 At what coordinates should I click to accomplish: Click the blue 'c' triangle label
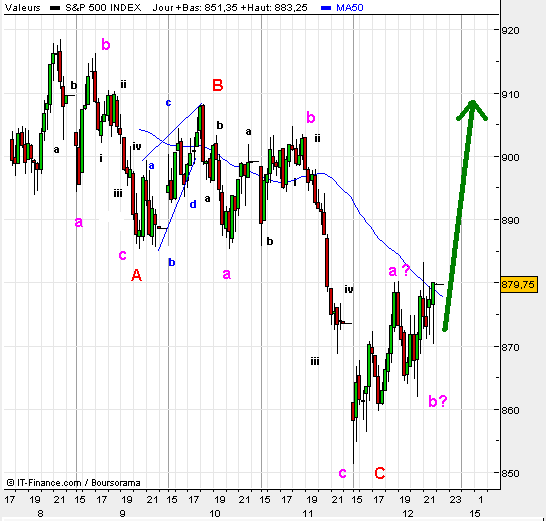pyautogui.click(x=168, y=103)
